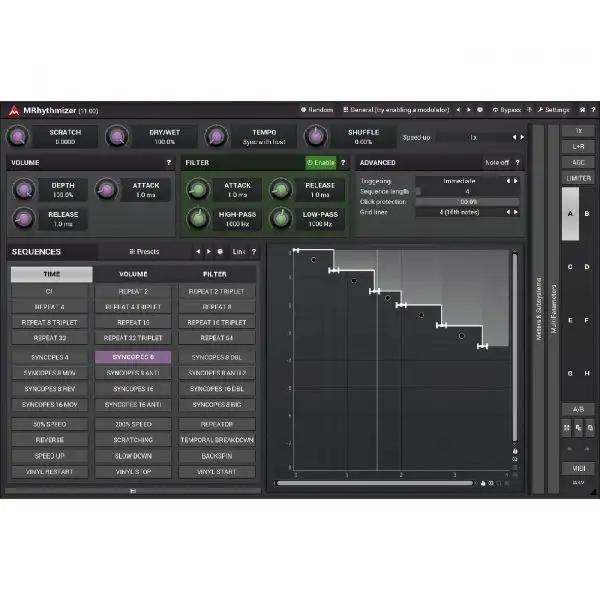The height and width of the screenshot is (600, 600).
Task: Open help for the Filter section
Action: (x=343, y=162)
